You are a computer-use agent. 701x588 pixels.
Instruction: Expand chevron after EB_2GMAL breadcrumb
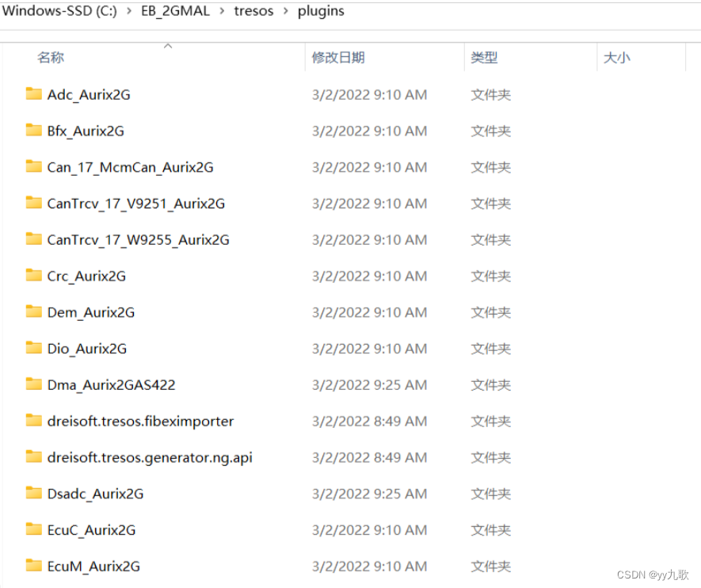pos(222,11)
